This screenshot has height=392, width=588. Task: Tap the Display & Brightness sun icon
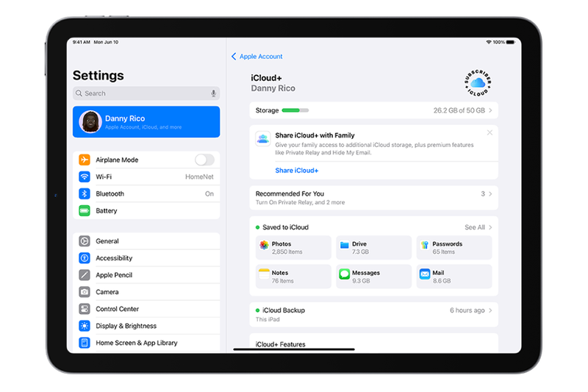click(x=85, y=326)
